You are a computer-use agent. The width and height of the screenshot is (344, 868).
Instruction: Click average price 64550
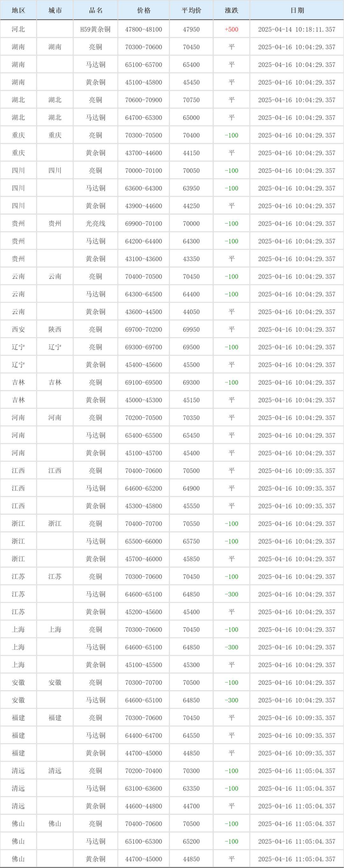(191, 736)
